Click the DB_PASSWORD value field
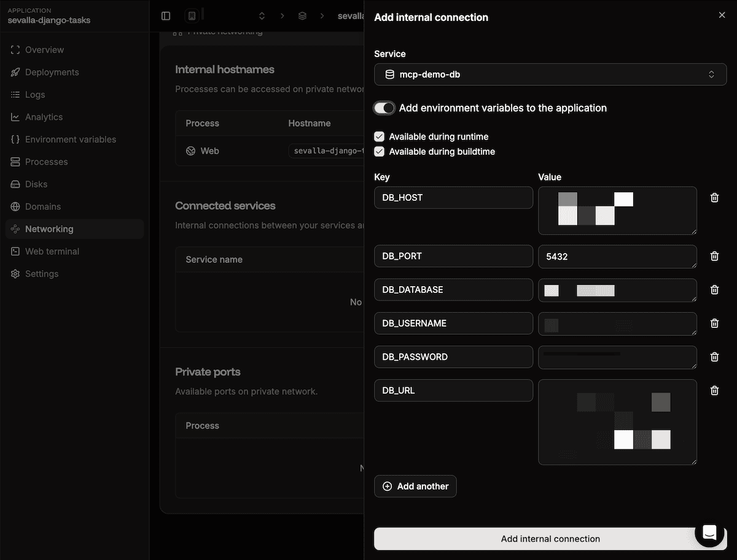737x560 pixels. point(617,357)
